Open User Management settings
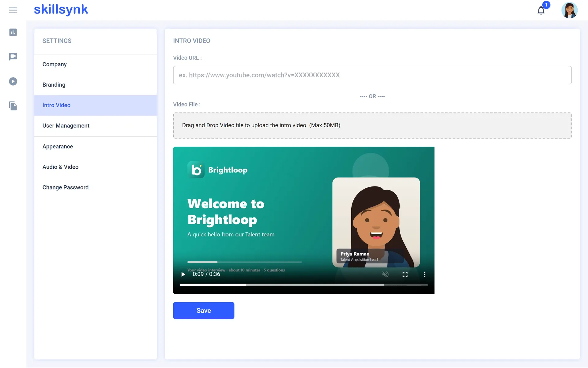The height and width of the screenshot is (368, 588). (x=96, y=126)
